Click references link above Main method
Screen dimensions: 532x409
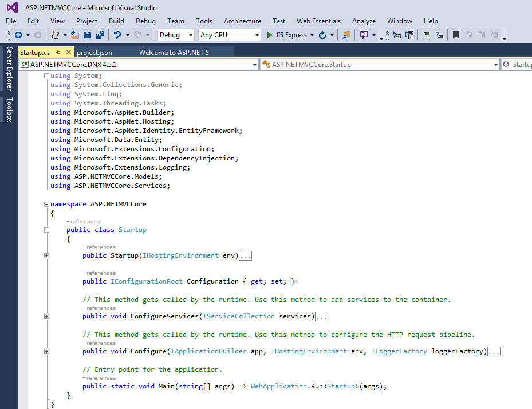coord(98,378)
